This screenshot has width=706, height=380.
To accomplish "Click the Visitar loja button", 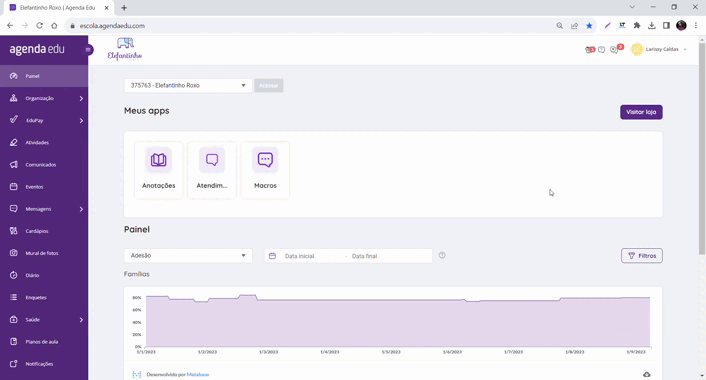I will [641, 112].
